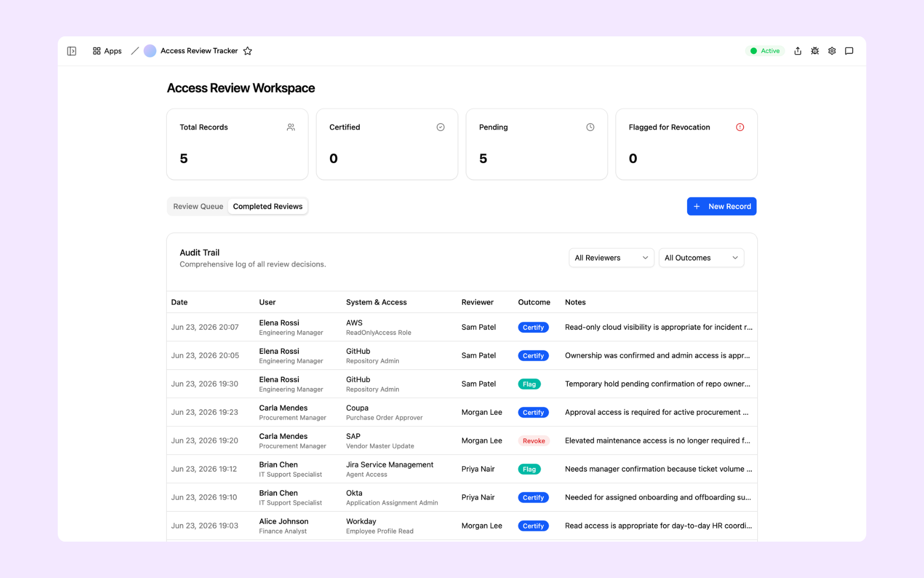This screenshot has width=924, height=578.
Task: Star the Access Review Tracker app
Action: pos(248,51)
